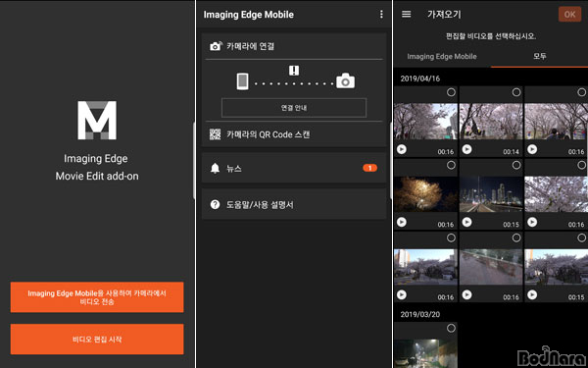The width and height of the screenshot is (588, 368).
Task: Select middle video in third row
Action: (516, 237)
